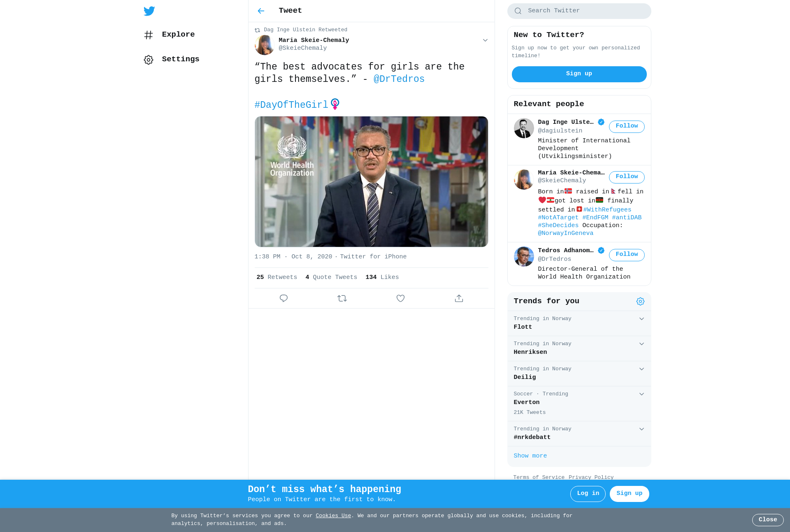Click the Log in button
Image resolution: width=790 pixels, height=532 pixels.
point(588,494)
